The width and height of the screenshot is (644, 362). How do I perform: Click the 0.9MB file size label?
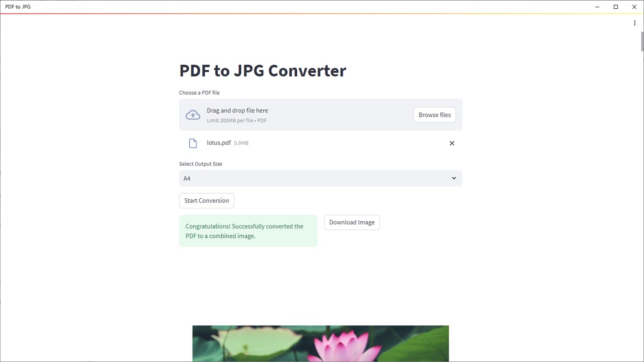pyautogui.click(x=240, y=143)
